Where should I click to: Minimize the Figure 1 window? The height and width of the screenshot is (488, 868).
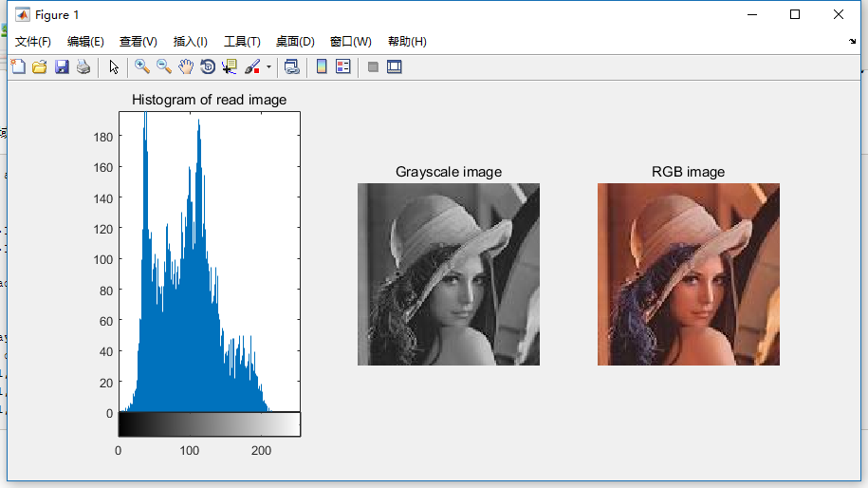[751, 14]
